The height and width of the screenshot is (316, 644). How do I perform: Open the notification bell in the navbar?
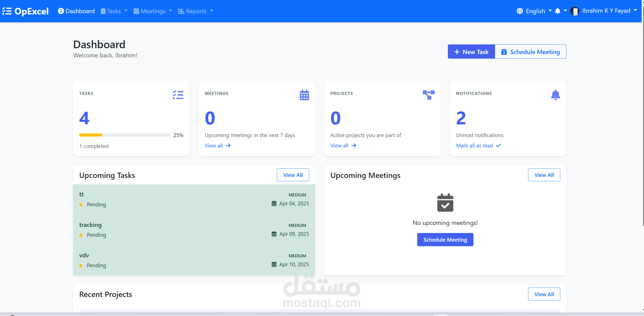point(557,11)
